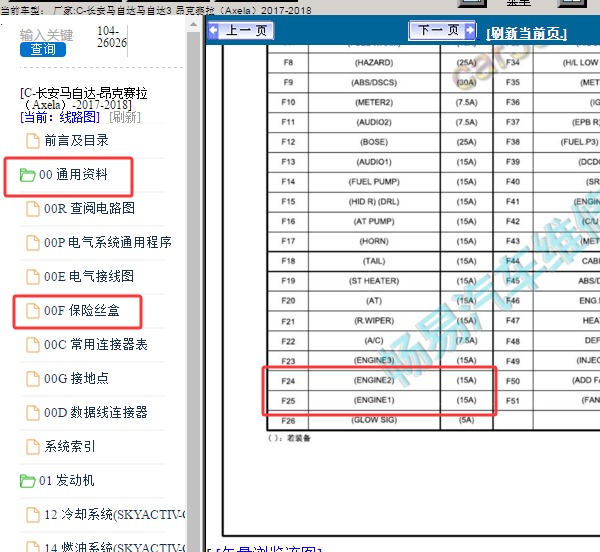600x552 pixels.
Task: Open 00D 数据线连接器 page
Action: pos(96,412)
